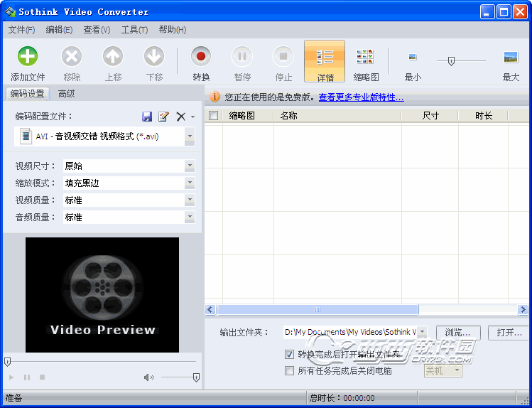Click the green Add File (添加文件) icon
The width and height of the screenshot is (532, 408).
coord(28,56)
